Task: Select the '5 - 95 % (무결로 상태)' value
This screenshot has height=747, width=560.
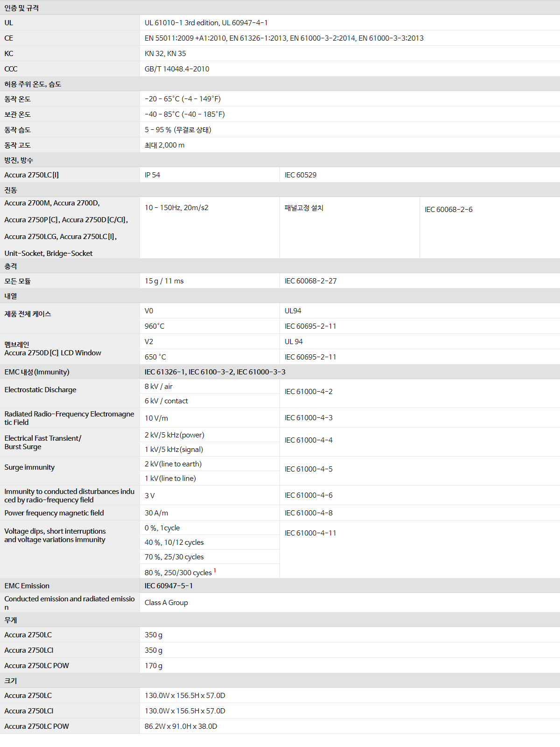Action: [x=178, y=130]
